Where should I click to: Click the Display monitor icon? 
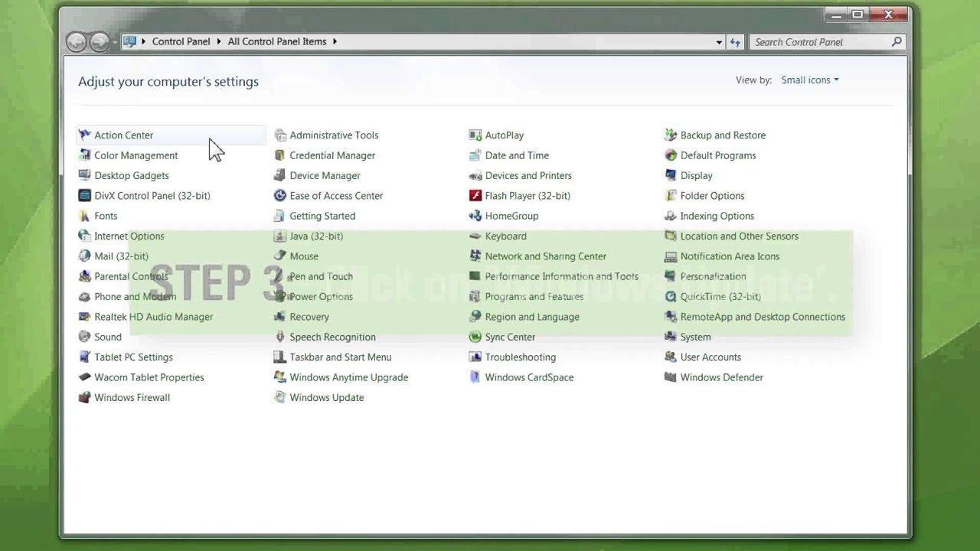click(671, 176)
